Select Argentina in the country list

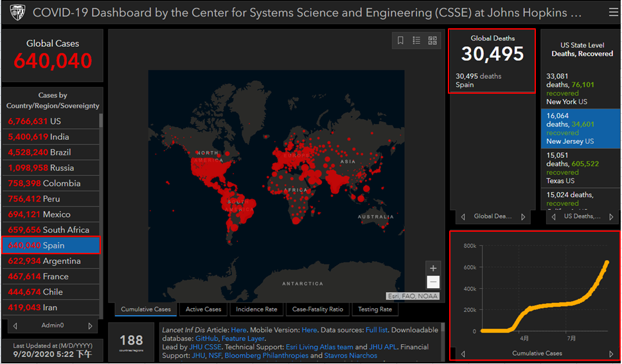tap(51, 261)
